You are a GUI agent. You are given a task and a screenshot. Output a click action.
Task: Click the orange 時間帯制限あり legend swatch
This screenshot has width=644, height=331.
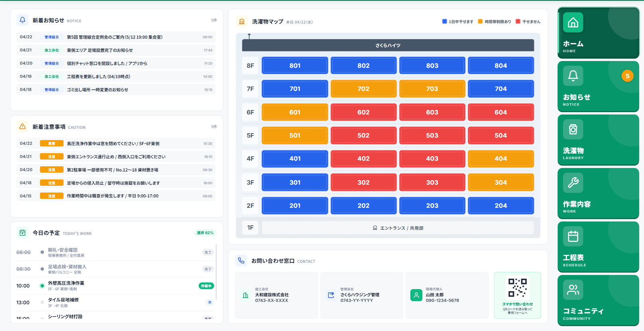pos(480,22)
